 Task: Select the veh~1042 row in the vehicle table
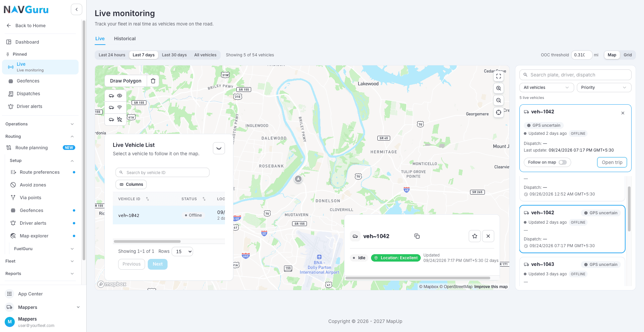pyautogui.click(x=169, y=215)
